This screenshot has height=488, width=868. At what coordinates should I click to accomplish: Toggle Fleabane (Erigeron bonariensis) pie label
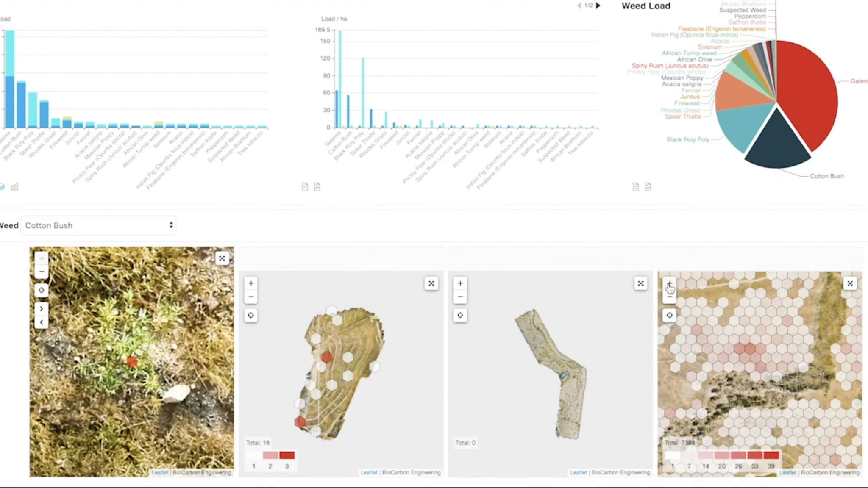coord(722,29)
